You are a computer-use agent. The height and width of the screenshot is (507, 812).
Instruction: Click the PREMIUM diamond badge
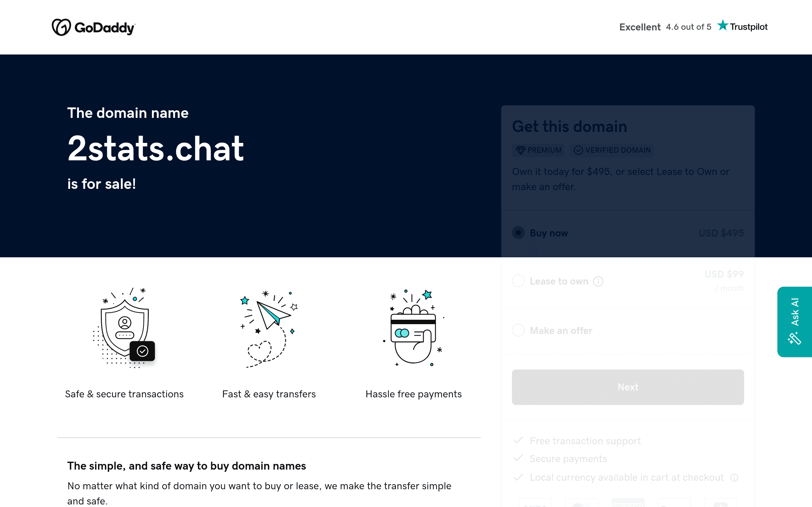538,150
